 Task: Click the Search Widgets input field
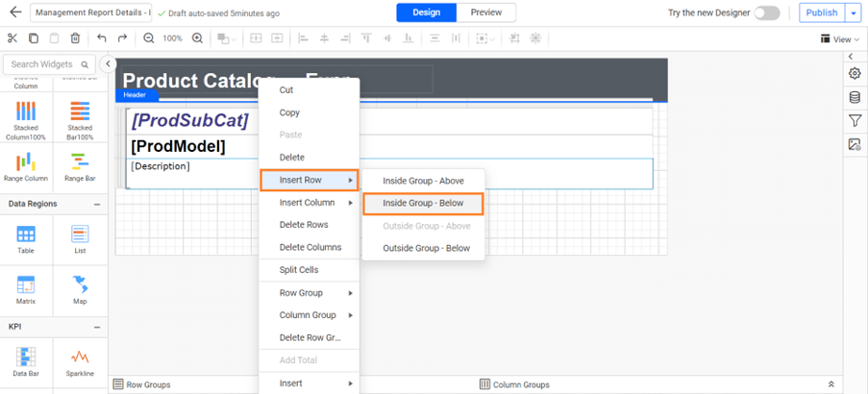point(49,64)
